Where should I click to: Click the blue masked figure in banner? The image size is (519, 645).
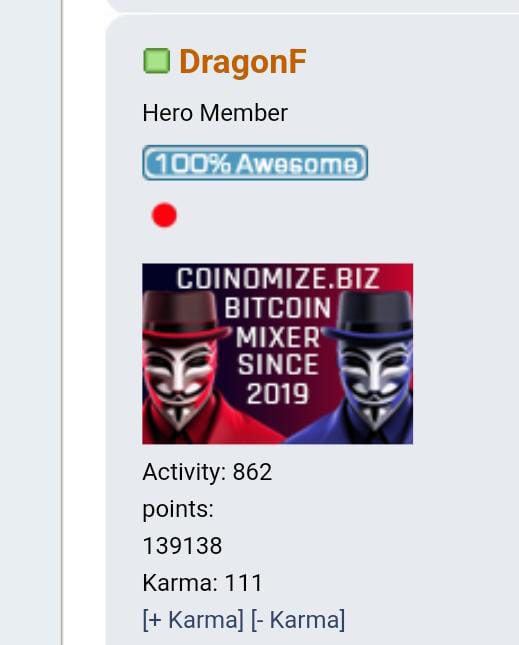point(370,366)
